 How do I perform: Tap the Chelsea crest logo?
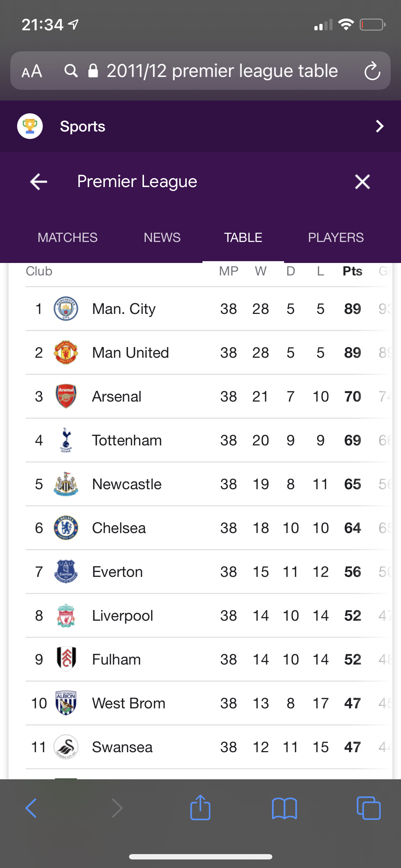[x=66, y=528]
